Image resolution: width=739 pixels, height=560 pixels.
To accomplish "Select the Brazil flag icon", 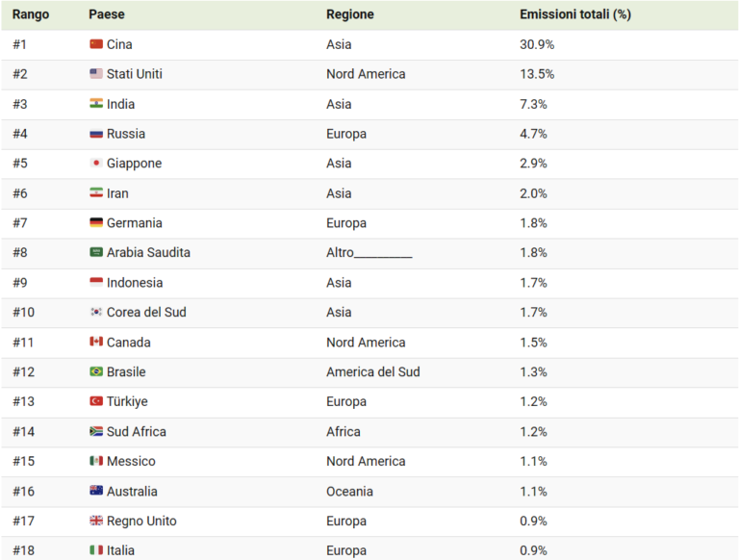I will (x=96, y=372).
